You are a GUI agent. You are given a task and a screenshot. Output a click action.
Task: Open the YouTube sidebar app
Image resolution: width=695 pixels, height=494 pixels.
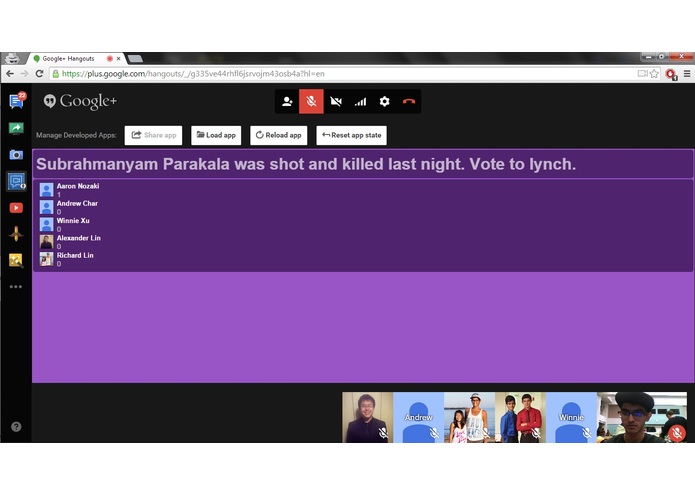[x=16, y=208]
